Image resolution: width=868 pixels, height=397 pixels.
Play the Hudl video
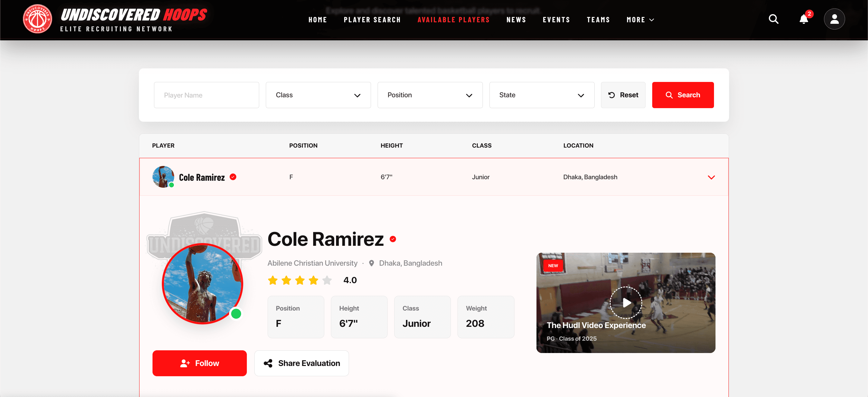[x=626, y=302]
